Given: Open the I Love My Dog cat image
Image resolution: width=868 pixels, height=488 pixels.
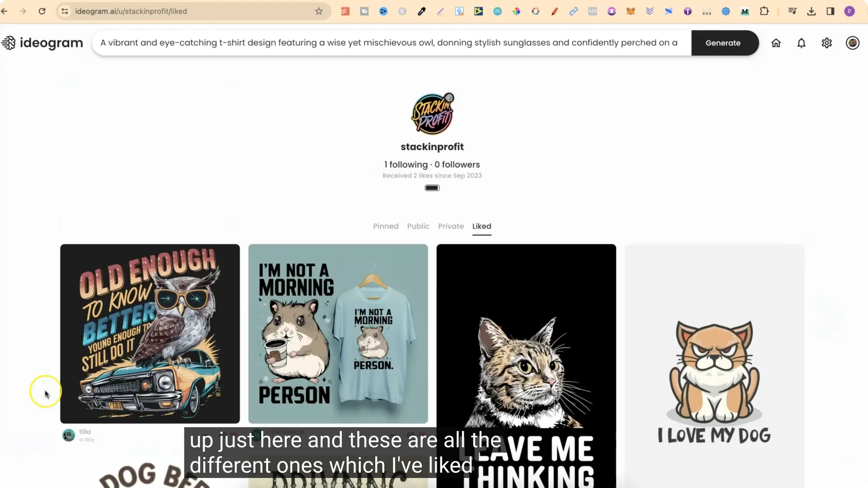Looking at the screenshot, I should [x=714, y=361].
